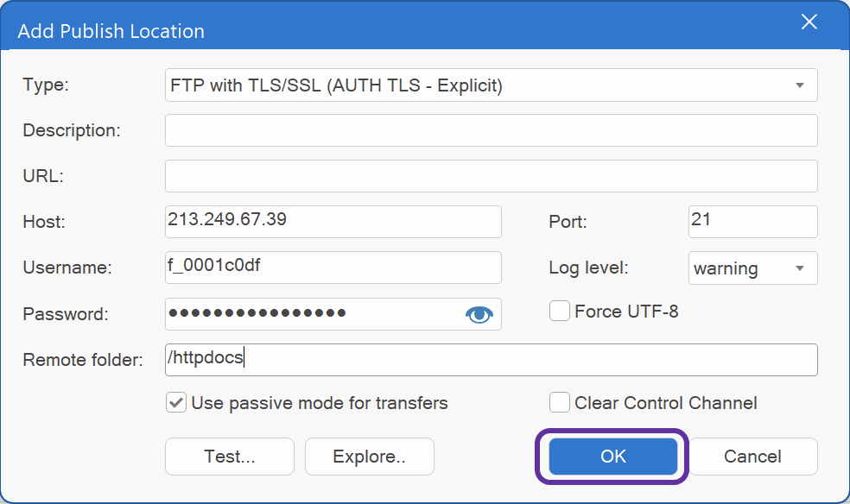Click the Add Publish Location title bar
The width and height of the screenshot is (850, 504).
click(346, 31)
